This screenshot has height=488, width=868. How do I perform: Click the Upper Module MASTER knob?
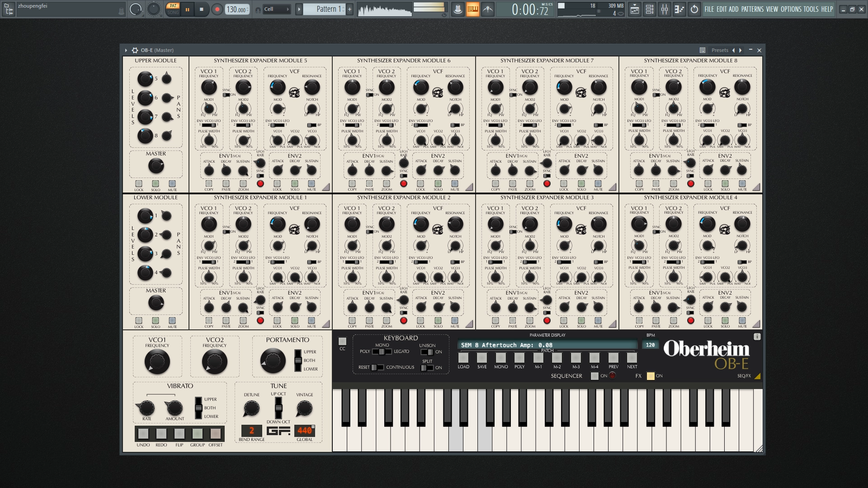(156, 166)
